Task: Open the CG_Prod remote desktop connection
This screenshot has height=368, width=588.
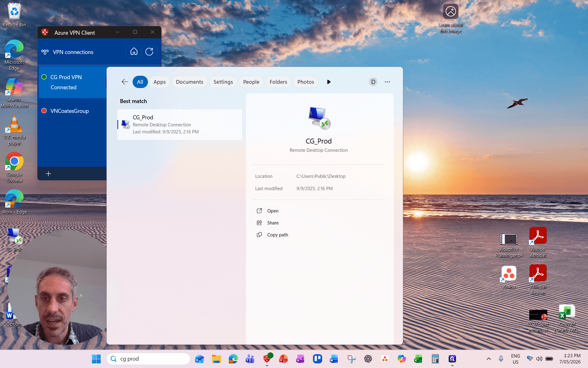Action: click(273, 211)
